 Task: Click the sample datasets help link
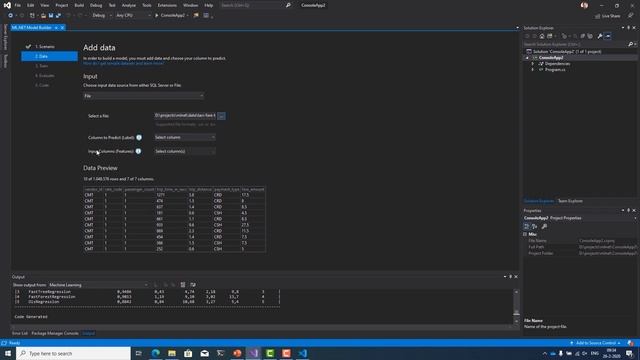coord(123,63)
